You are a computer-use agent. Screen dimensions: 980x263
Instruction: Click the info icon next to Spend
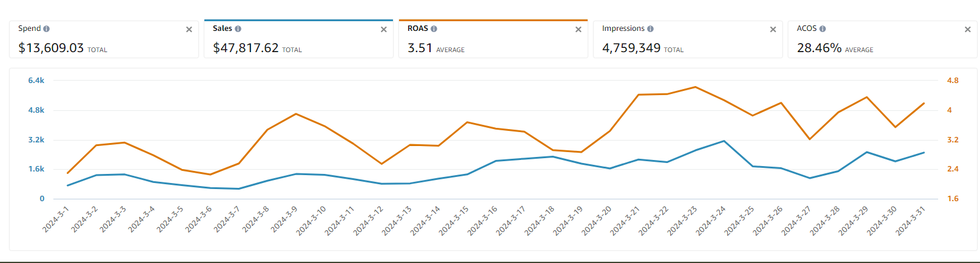(x=47, y=29)
